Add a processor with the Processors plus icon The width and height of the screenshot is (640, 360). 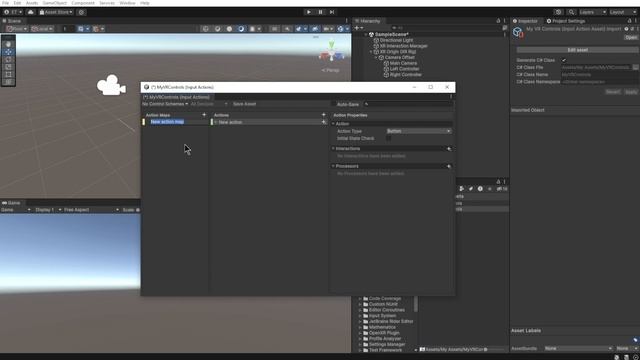tap(449, 167)
